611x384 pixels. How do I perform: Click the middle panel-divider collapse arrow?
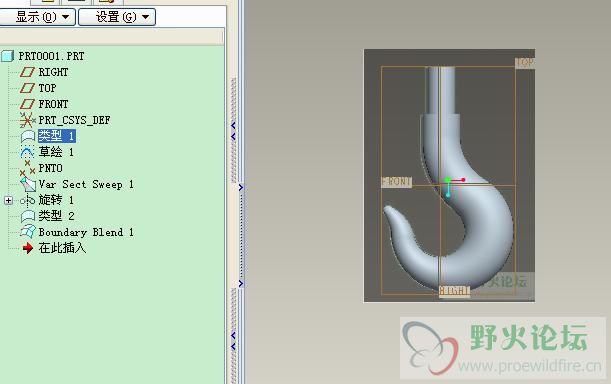pyautogui.click(x=241, y=188)
